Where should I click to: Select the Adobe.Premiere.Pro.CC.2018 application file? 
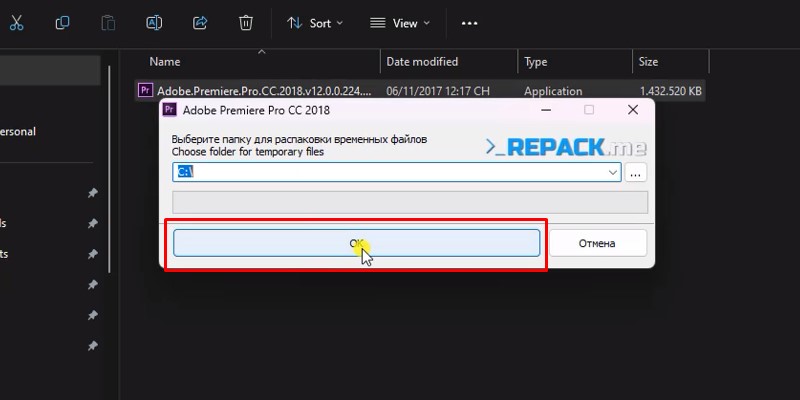click(260, 91)
